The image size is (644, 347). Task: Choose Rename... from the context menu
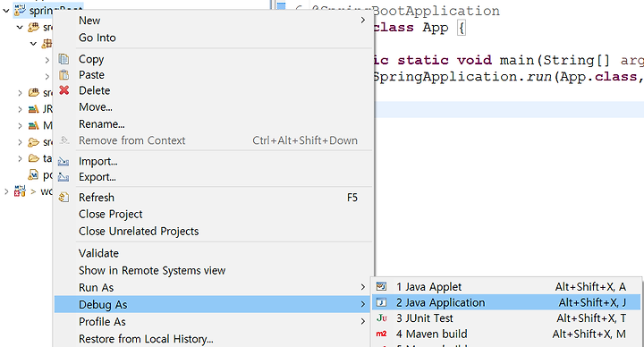(x=214, y=124)
